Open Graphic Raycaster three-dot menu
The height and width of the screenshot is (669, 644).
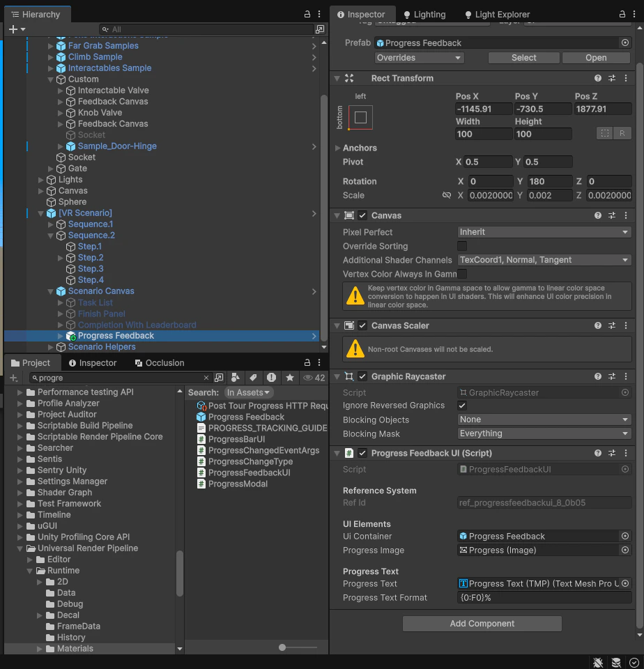pos(626,376)
